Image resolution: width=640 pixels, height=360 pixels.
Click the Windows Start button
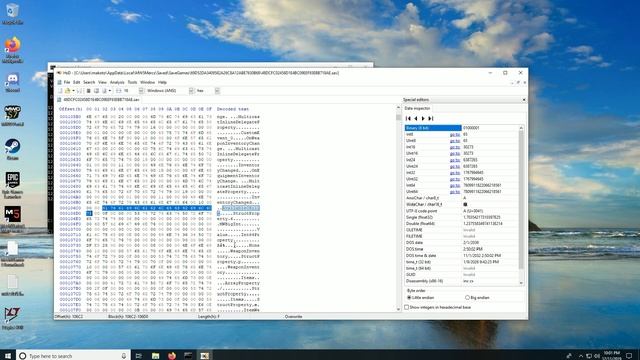click(8, 356)
